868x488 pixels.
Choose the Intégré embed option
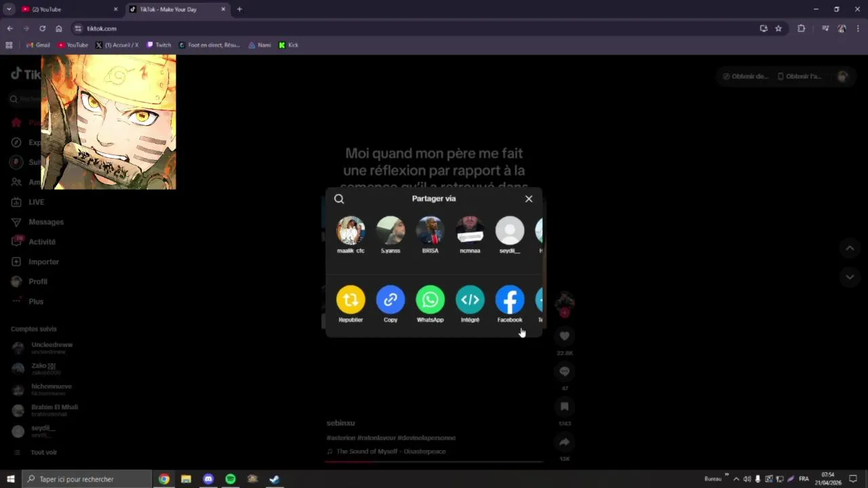point(470,300)
